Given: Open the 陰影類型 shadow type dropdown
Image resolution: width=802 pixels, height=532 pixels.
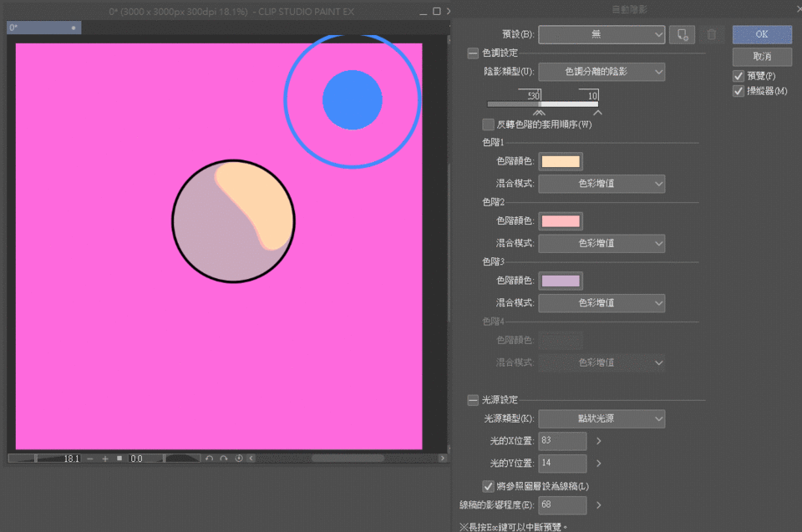Looking at the screenshot, I should pyautogui.click(x=601, y=73).
